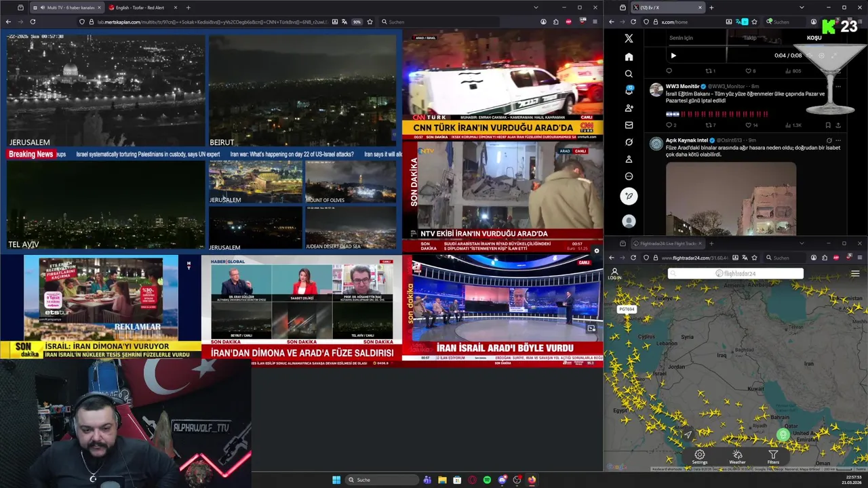
Task: Select the Tel Aviv live camera feed
Action: 106,205
